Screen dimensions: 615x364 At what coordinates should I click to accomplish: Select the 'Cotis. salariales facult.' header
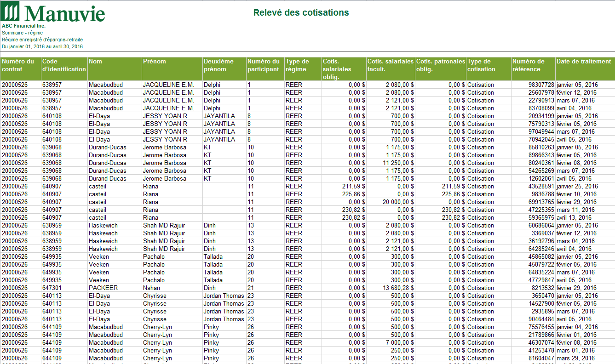pos(390,65)
